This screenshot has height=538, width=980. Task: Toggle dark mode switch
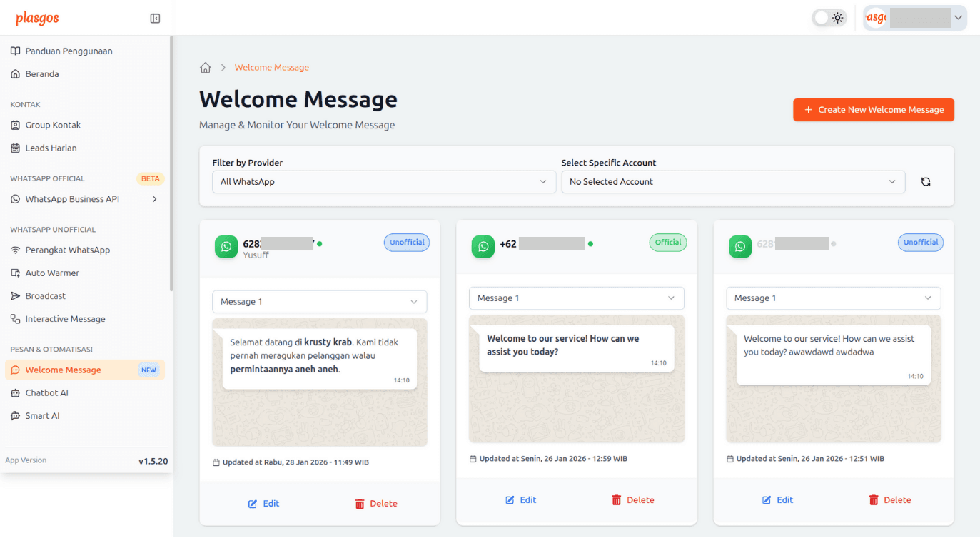click(x=828, y=16)
